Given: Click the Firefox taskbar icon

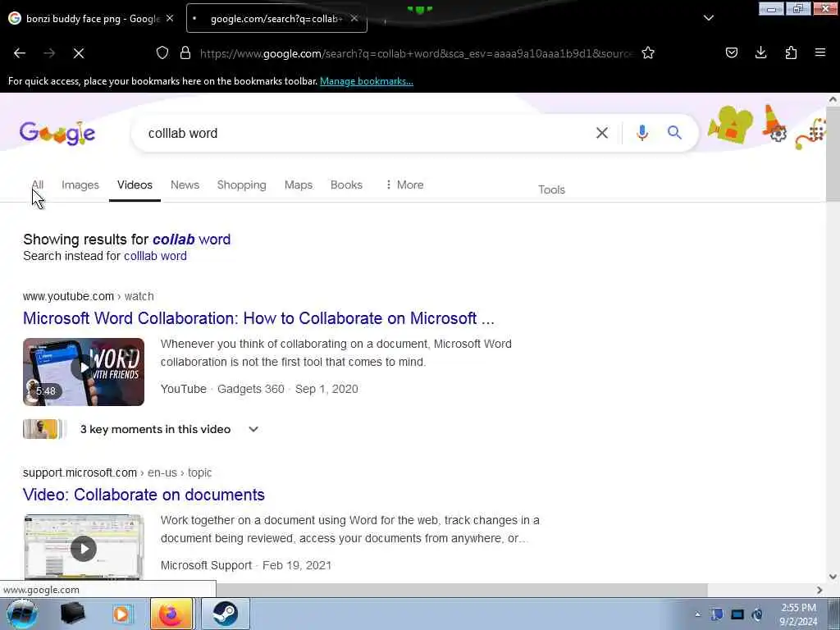Looking at the screenshot, I should point(171,614).
